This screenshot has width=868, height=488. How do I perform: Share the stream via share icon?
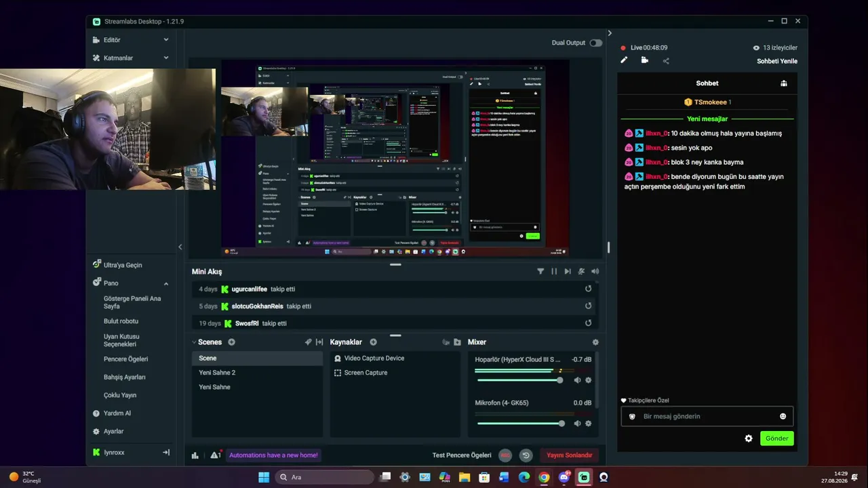[666, 61]
